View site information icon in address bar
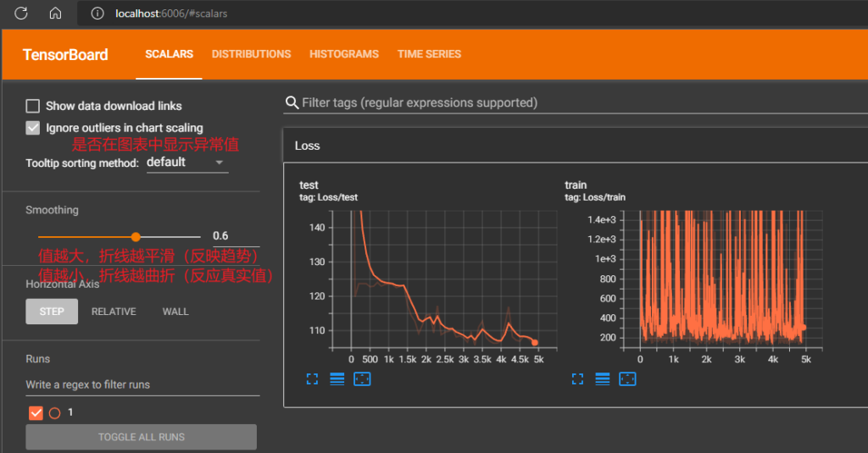This screenshot has width=868, height=453. (97, 14)
